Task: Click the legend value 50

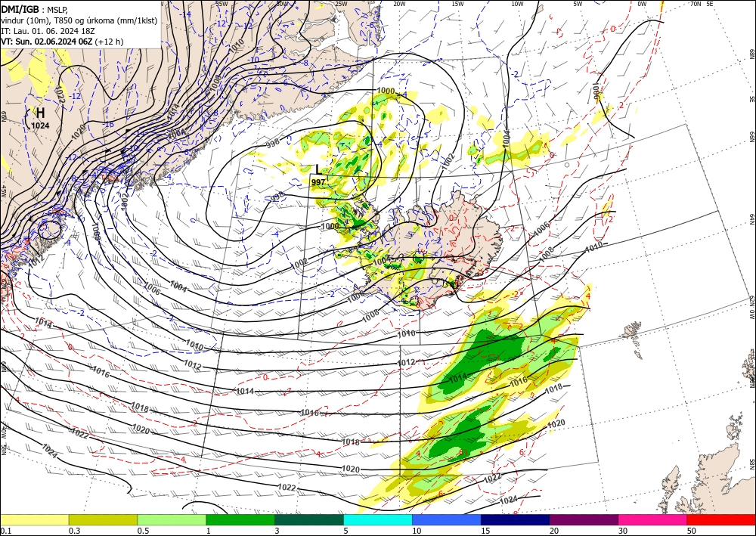Action: [692, 531]
